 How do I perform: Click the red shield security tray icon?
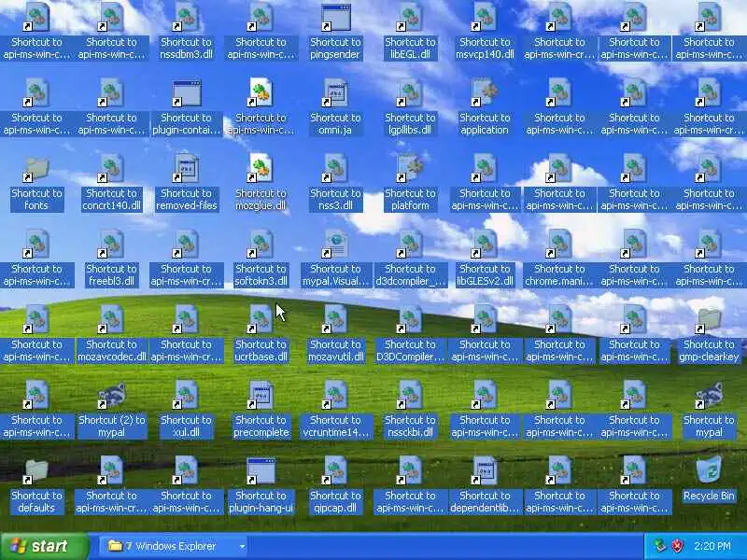678,546
